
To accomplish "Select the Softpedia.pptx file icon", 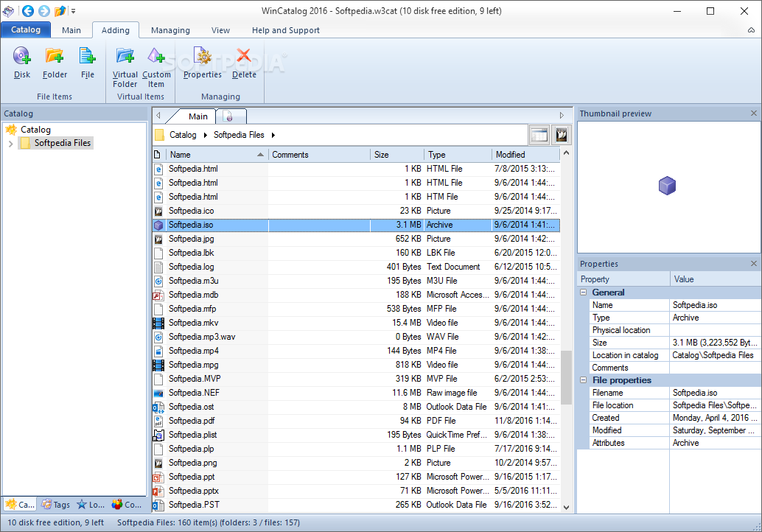I will pyautogui.click(x=158, y=491).
